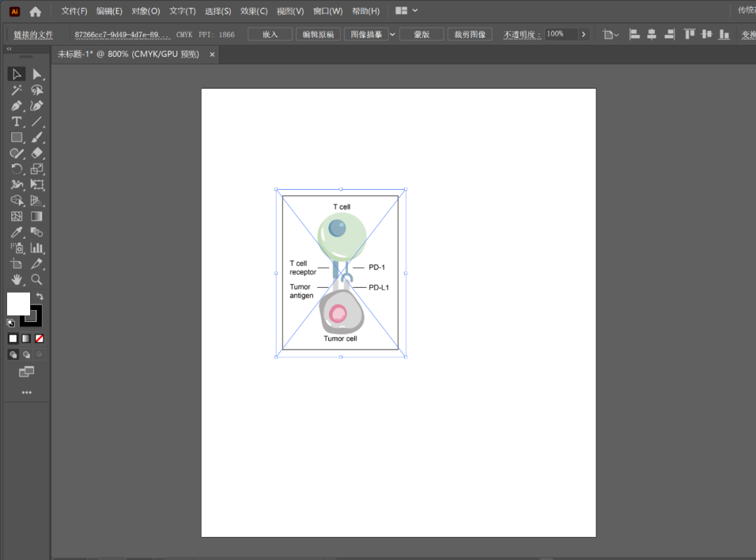The height and width of the screenshot is (560, 756).
Task: Click the 嵌入 (Embed) button
Action: [270, 34]
